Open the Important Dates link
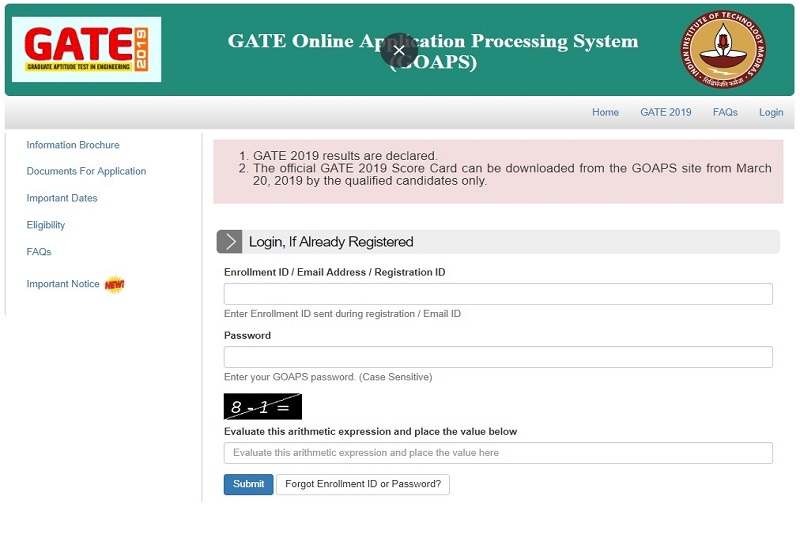 pos(62,198)
